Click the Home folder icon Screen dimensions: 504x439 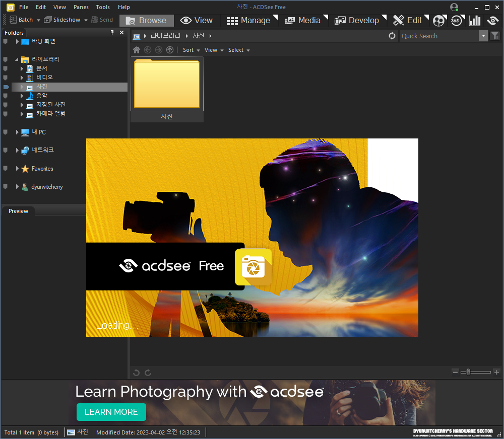[x=136, y=50]
